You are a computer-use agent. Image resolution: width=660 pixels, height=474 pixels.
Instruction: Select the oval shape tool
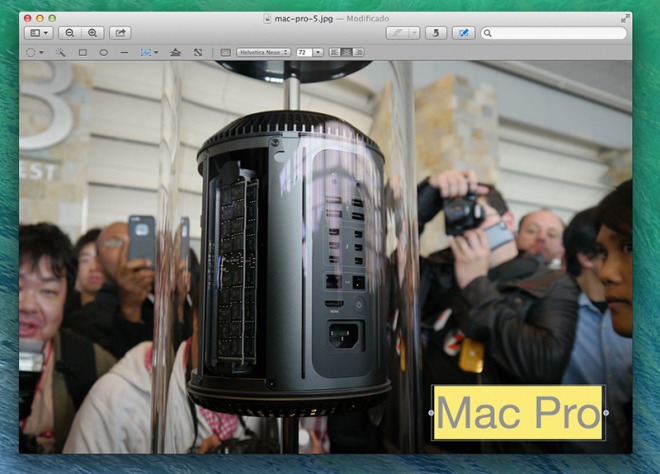pyautogui.click(x=104, y=52)
